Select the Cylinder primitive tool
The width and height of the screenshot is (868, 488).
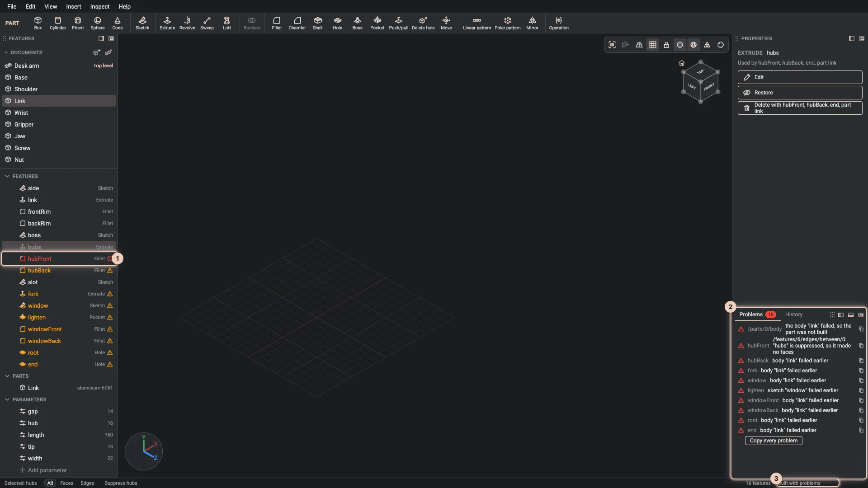tap(58, 23)
